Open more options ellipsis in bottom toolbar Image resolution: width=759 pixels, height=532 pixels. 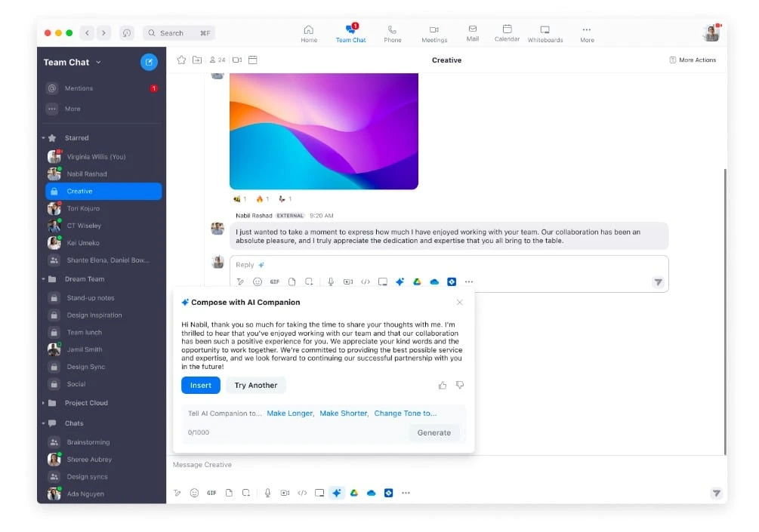tap(406, 493)
